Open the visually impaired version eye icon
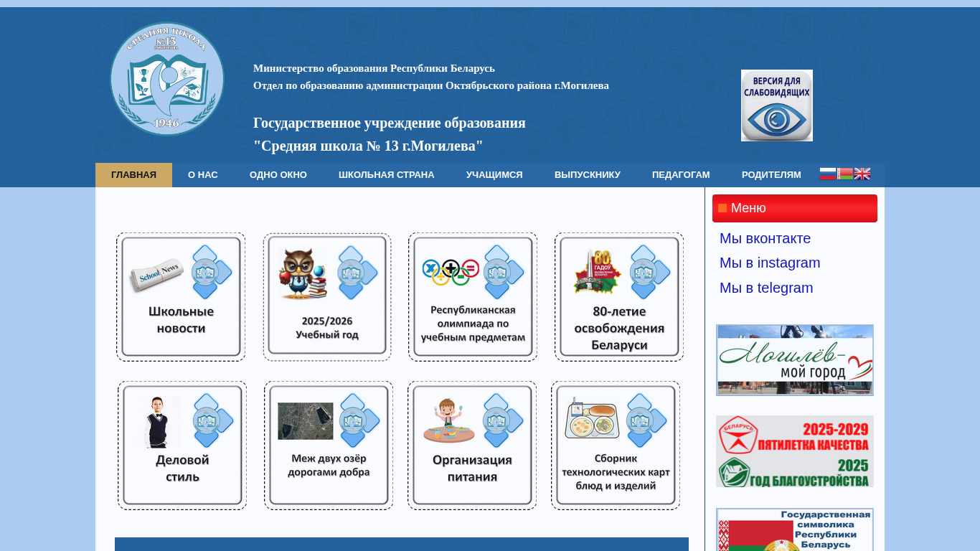 pyautogui.click(x=777, y=105)
